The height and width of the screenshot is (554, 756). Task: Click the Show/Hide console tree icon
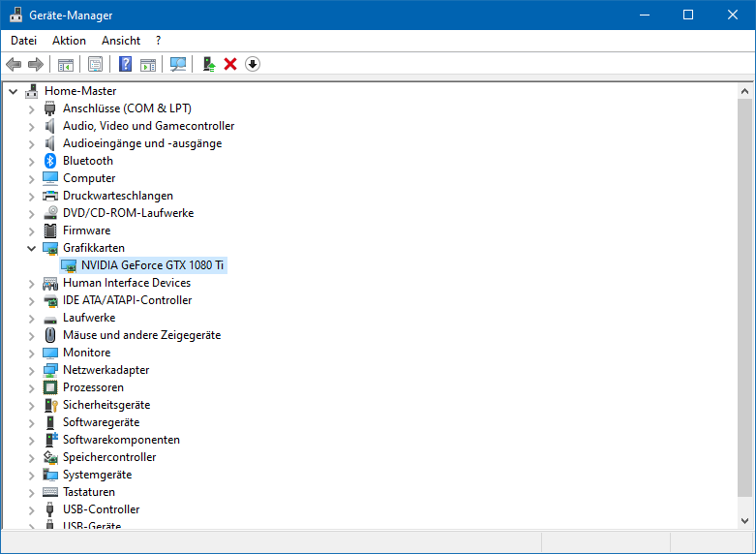66,64
